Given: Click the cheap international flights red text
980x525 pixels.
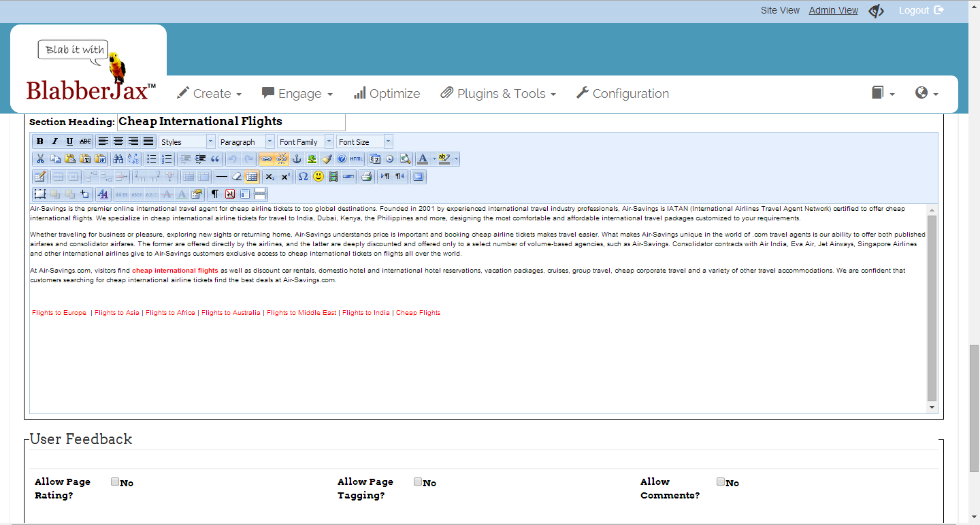Looking at the screenshot, I should tap(175, 271).
